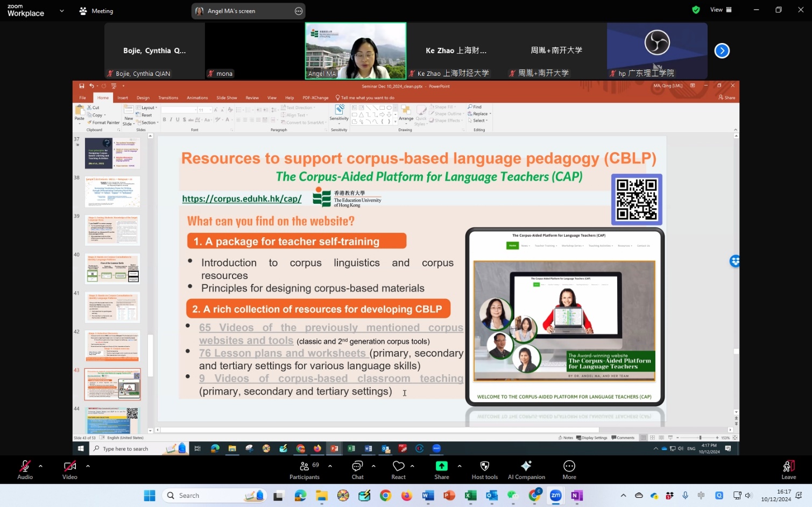Click Leave meeting icon
812x507 pixels.
tap(789, 470)
